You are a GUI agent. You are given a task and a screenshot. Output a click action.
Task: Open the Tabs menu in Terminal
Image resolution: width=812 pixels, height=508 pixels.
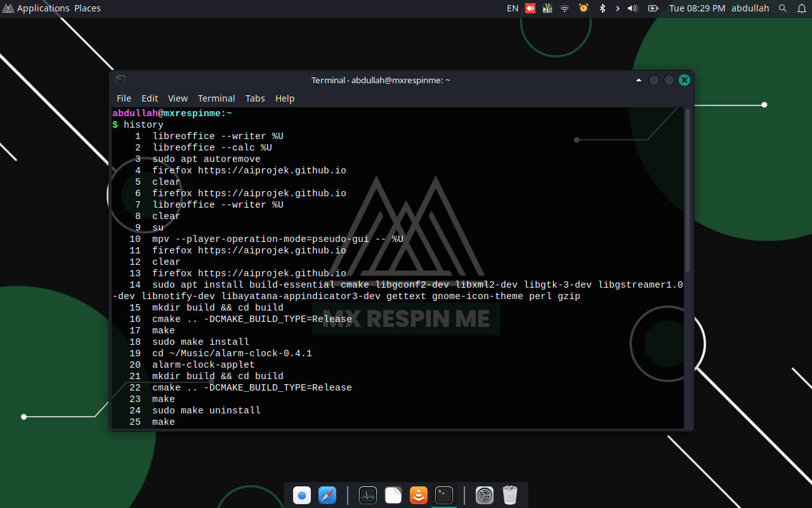[x=255, y=98]
